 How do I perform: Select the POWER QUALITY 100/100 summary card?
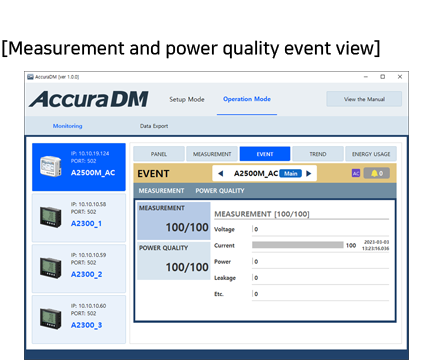[174, 261]
